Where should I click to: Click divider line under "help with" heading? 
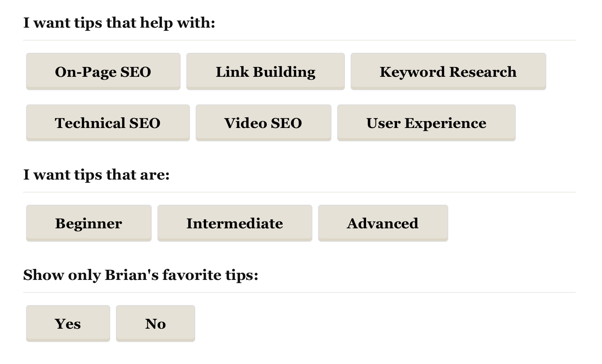(299, 40)
